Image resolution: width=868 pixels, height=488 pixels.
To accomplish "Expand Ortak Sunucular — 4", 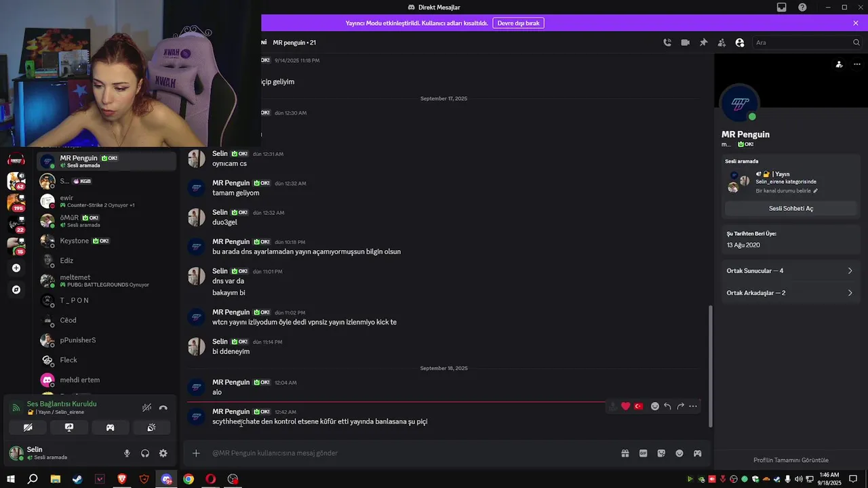I will (x=789, y=271).
